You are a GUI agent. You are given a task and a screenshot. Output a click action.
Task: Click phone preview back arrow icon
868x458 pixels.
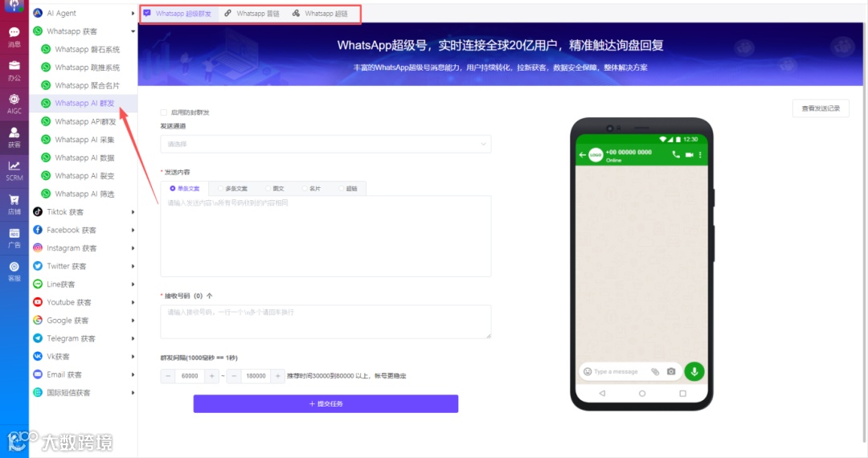coord(583,155)
